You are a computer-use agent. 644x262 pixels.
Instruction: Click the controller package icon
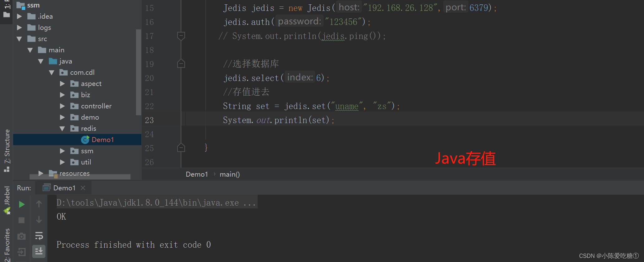click(x=74, y=106)
